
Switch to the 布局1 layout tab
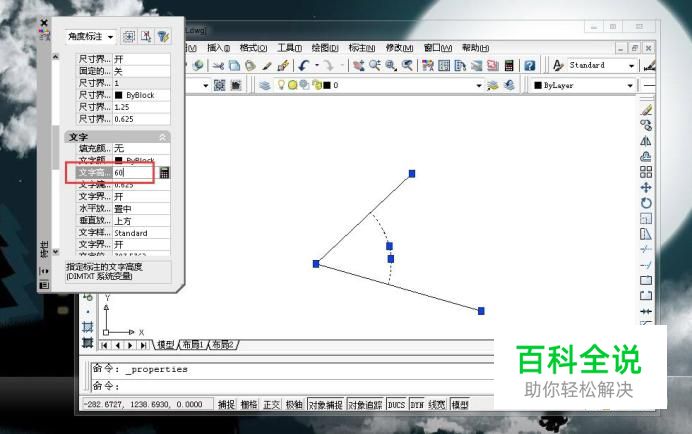click(x=193, y=345)
